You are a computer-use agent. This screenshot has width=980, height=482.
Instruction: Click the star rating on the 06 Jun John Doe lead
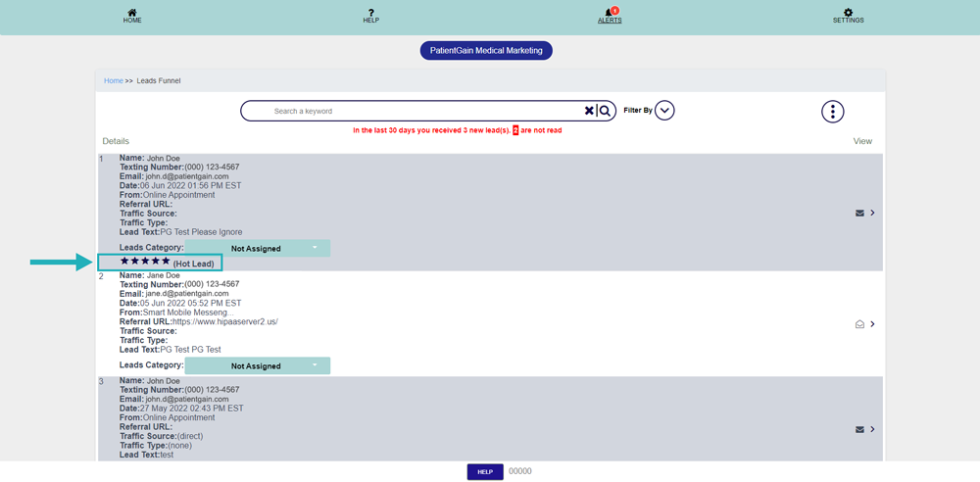[x=145, y=262]
